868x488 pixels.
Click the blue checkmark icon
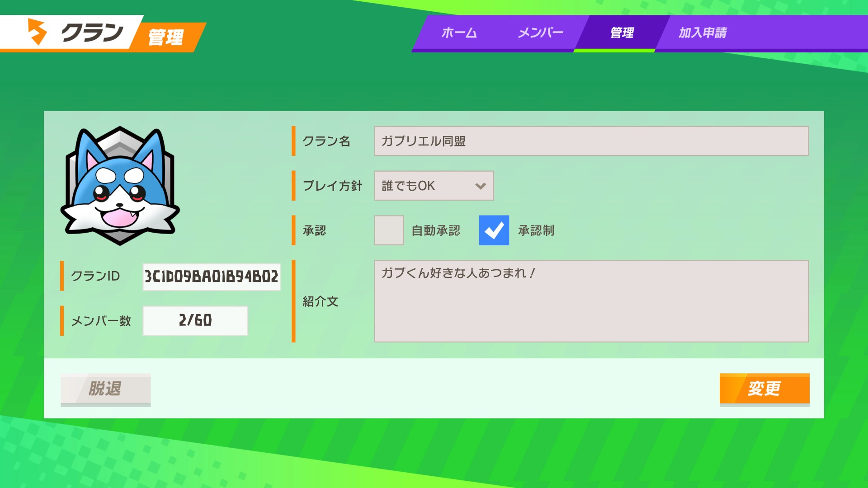pyautogui.click(x=494, y=230)
